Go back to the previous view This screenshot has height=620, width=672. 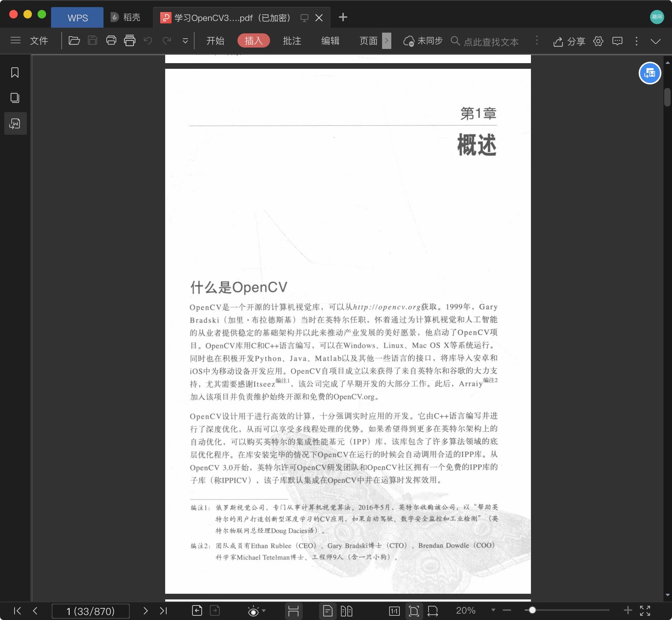click(x=197, y=611)
